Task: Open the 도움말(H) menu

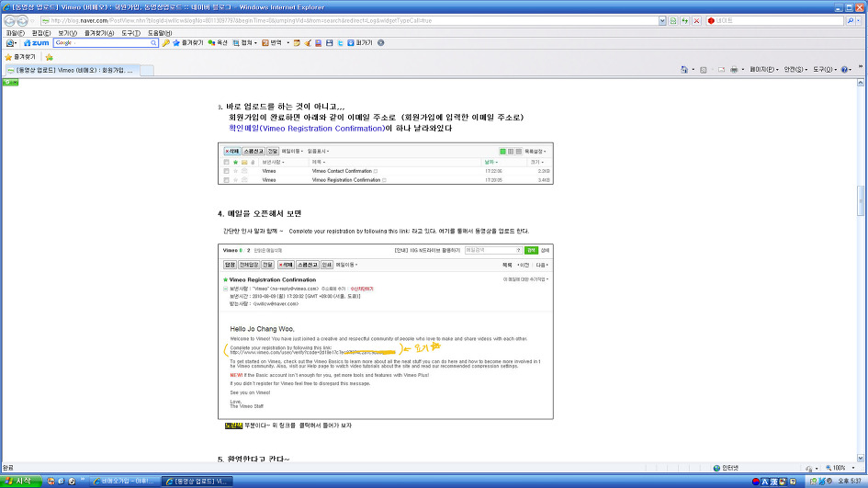Action: pyautogui.click(x=160, y=33)
